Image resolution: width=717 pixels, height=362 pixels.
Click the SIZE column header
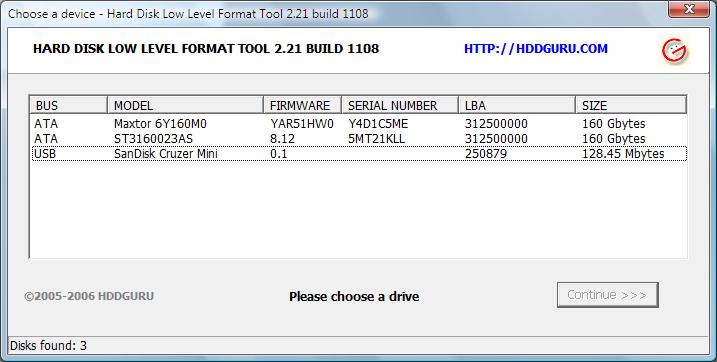click(631, 105)
